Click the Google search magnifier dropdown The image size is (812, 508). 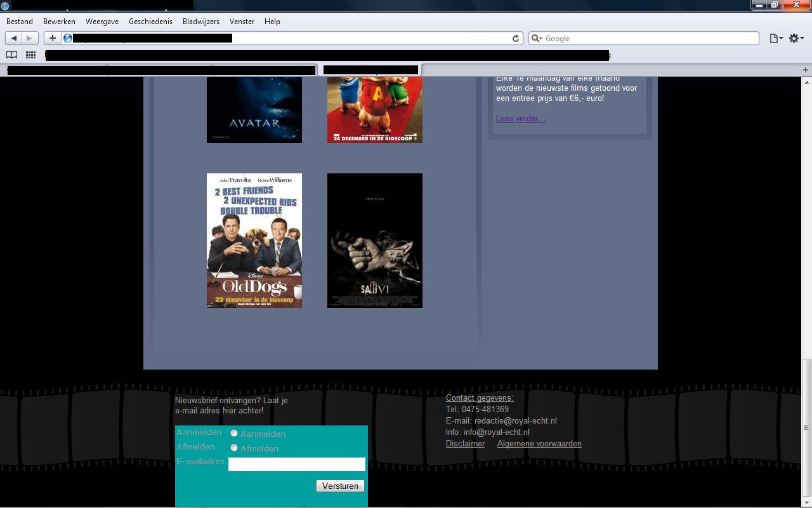[537, 38]
